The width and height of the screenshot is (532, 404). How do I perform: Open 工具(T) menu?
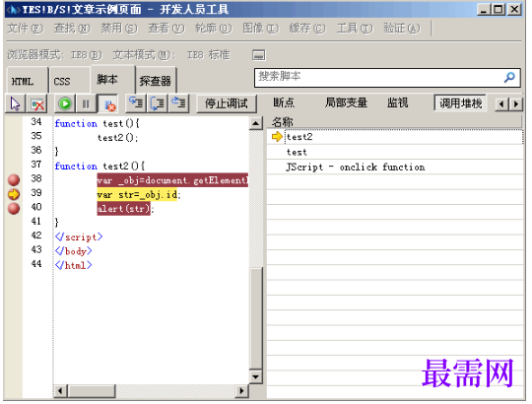pos(355,29)
